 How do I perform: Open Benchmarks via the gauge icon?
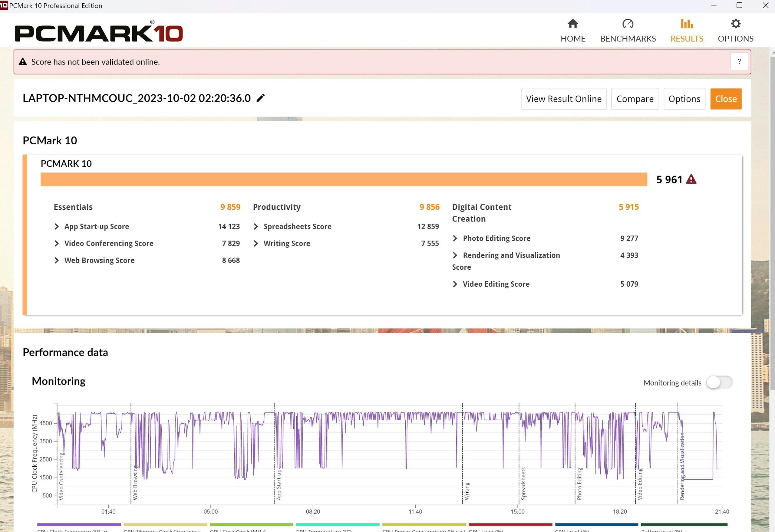[628, 24]
